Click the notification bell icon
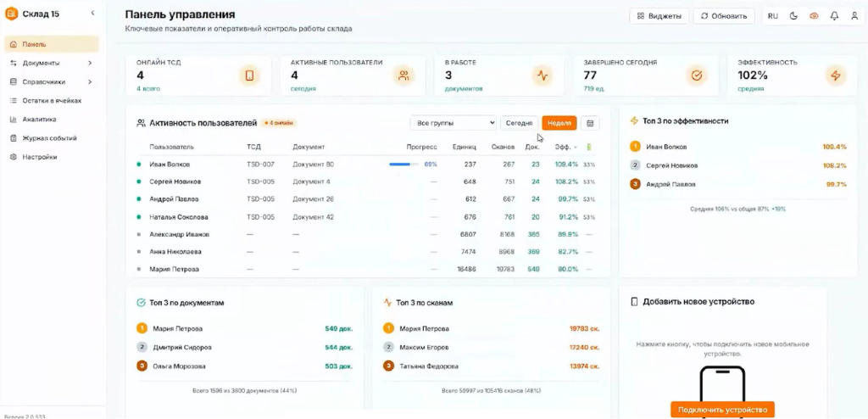The width and height of the screenshot is (868, 419). point(834,16)
